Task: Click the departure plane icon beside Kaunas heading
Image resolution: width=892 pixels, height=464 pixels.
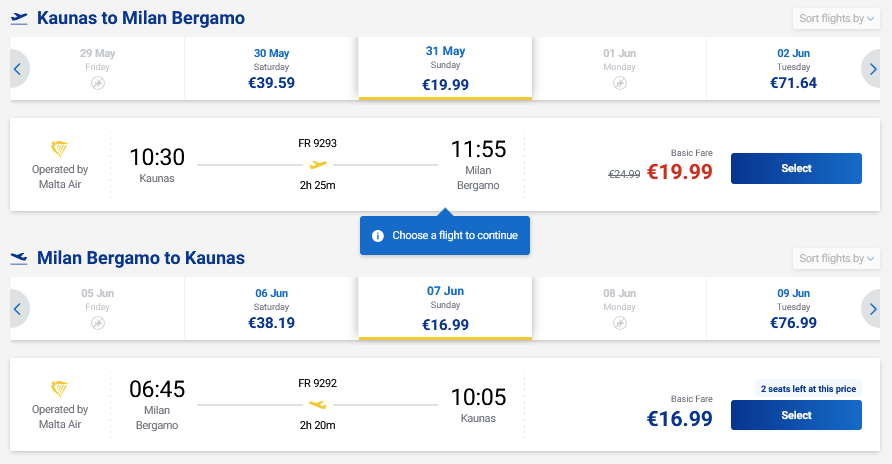Action: pyautogui.click(x=18, y=18)
